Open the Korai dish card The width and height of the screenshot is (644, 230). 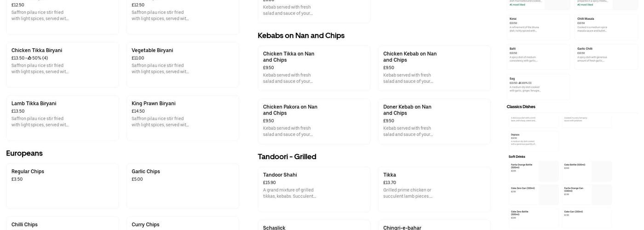538,27
